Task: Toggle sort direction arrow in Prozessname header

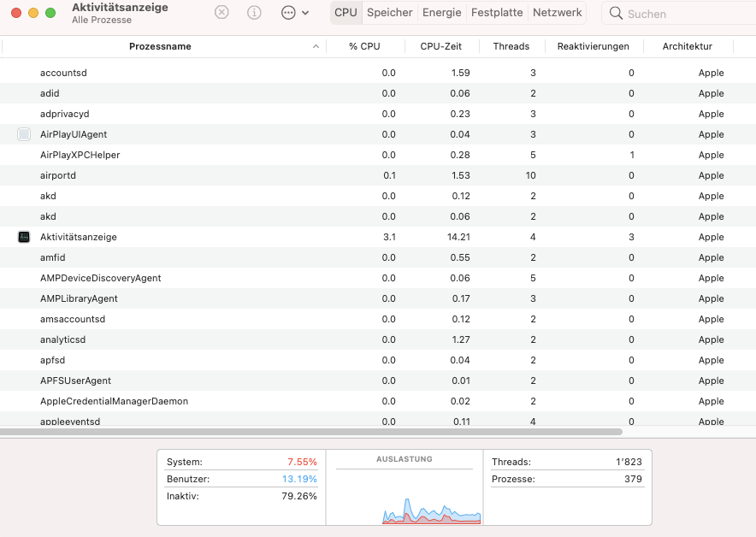Action: [x=316, y=47]
